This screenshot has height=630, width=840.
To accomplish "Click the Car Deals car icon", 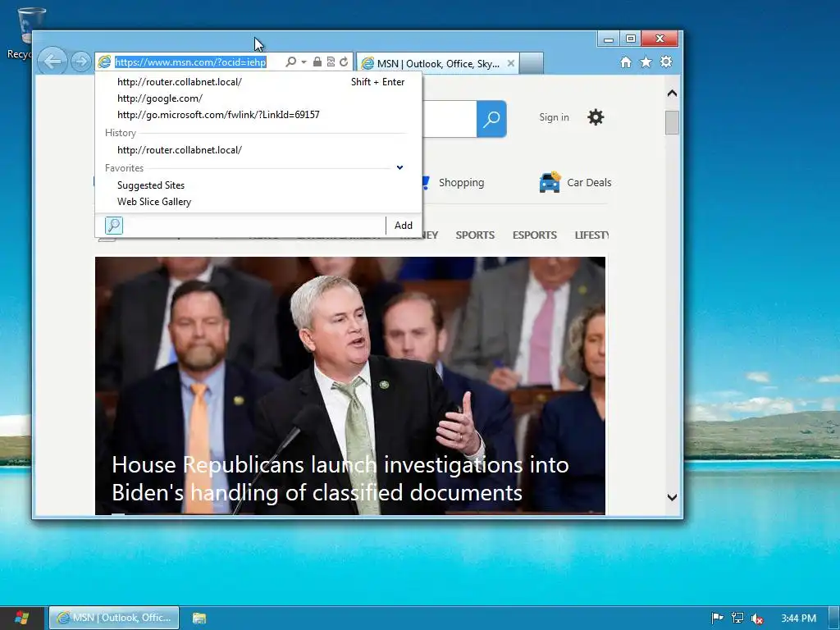I will click(550, 182).
